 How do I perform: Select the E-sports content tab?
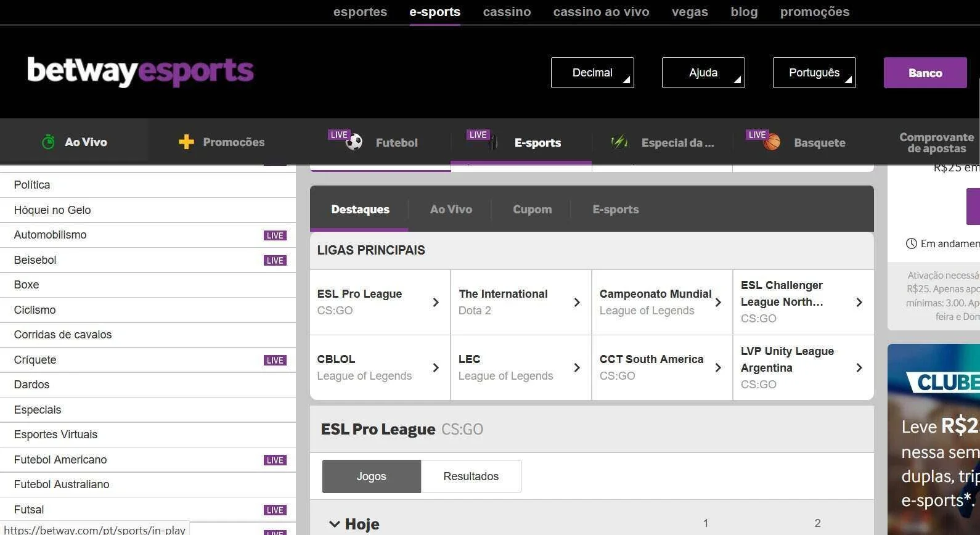(616, 209)
